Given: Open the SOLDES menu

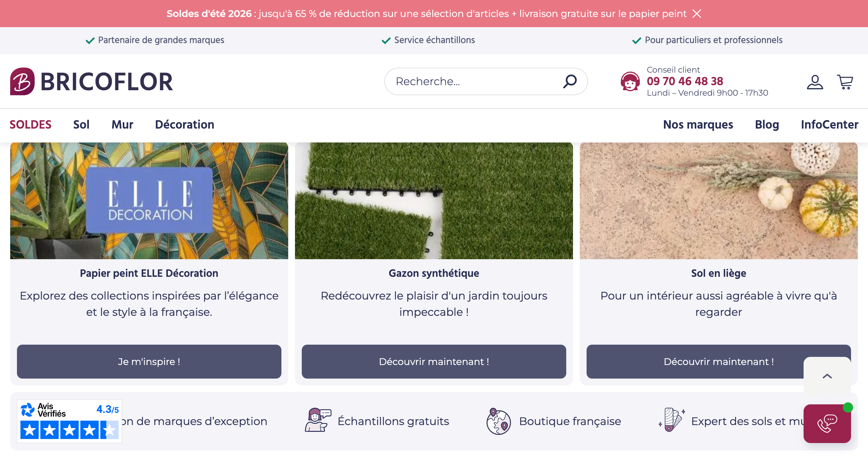Looking at the screenshot, I should (31, 125).
